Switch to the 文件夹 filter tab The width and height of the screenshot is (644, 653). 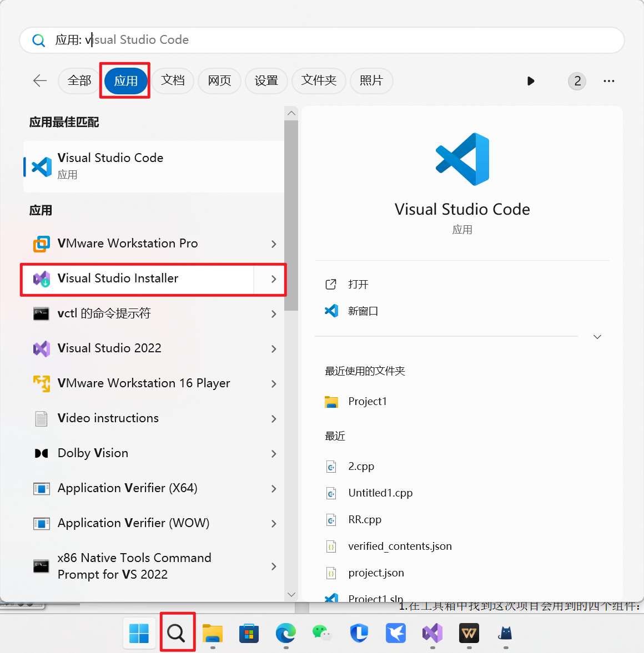point(319,80)
